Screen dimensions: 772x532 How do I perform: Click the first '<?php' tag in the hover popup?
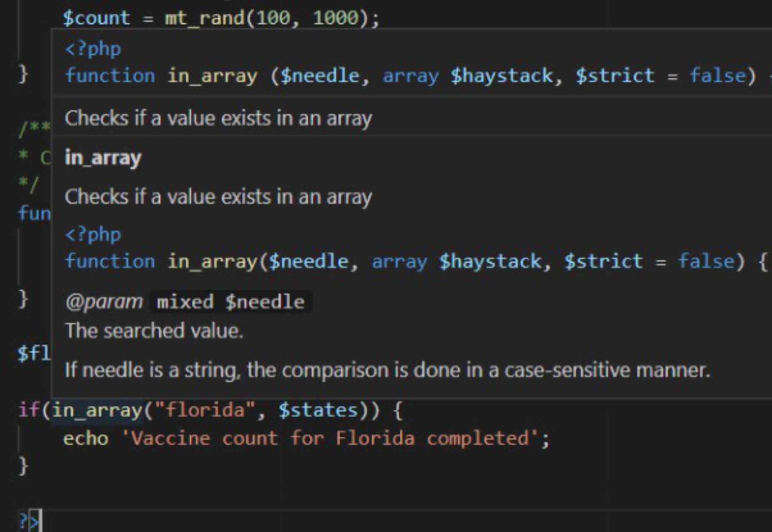pos(93,49)
